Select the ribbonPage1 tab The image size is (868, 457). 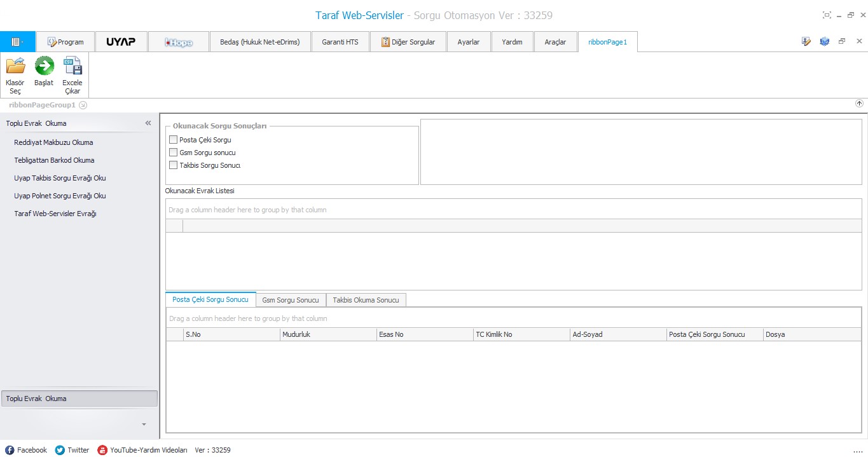coord(608,42)
